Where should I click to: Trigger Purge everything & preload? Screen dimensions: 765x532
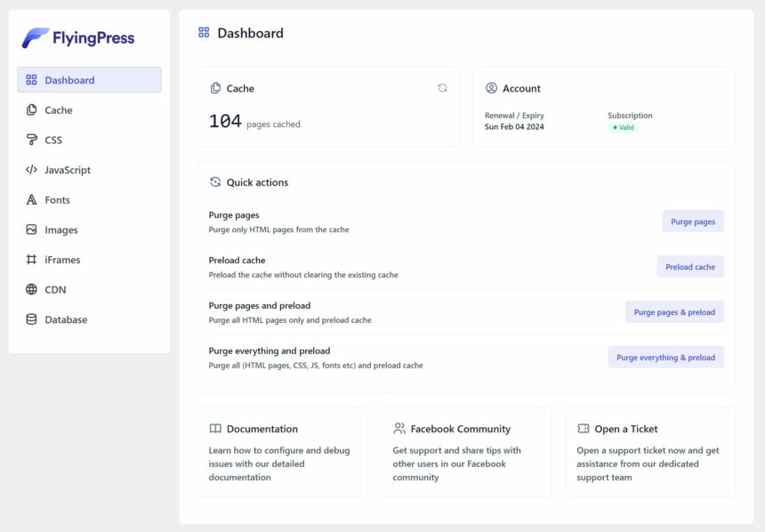665,357
